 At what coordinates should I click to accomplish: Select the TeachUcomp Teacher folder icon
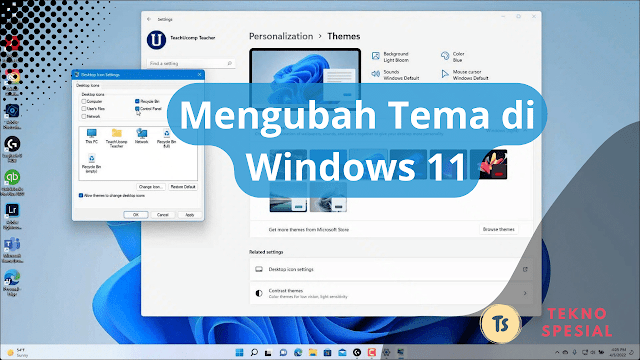(117, 138)
